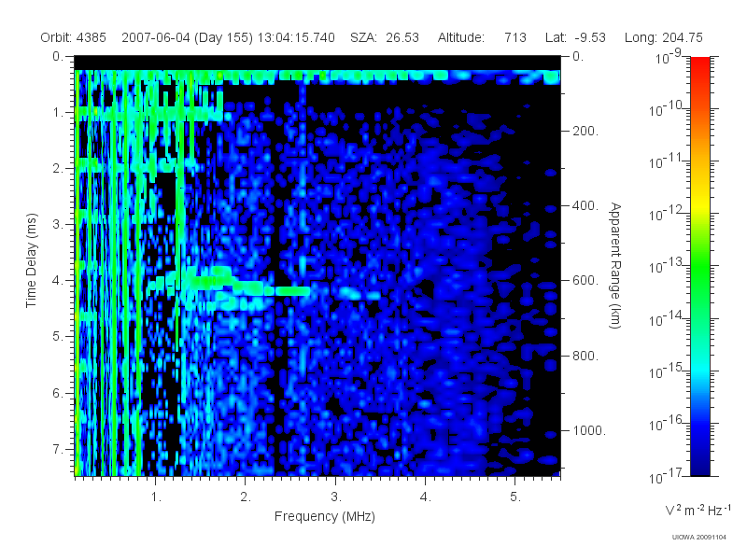This screenshot has width=747, height=560.
Task: Click the '200.' label on apparent range axis
Action: tap(585, 131)
